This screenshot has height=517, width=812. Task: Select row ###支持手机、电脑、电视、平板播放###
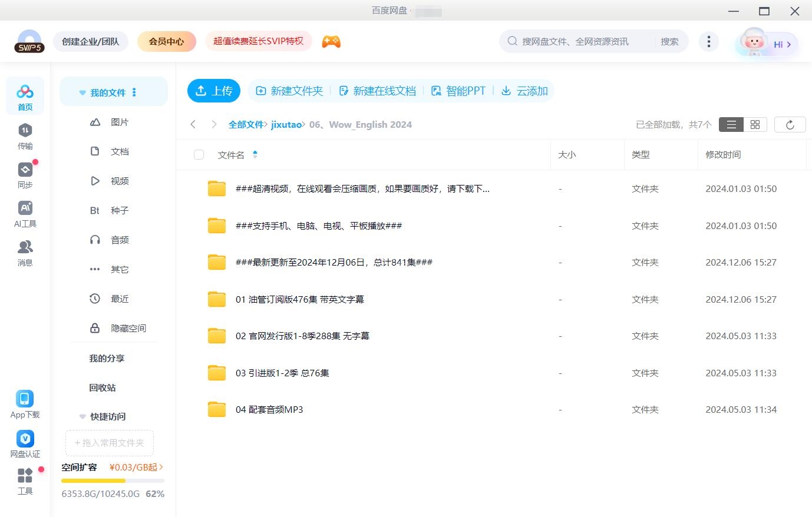[494, 226]
